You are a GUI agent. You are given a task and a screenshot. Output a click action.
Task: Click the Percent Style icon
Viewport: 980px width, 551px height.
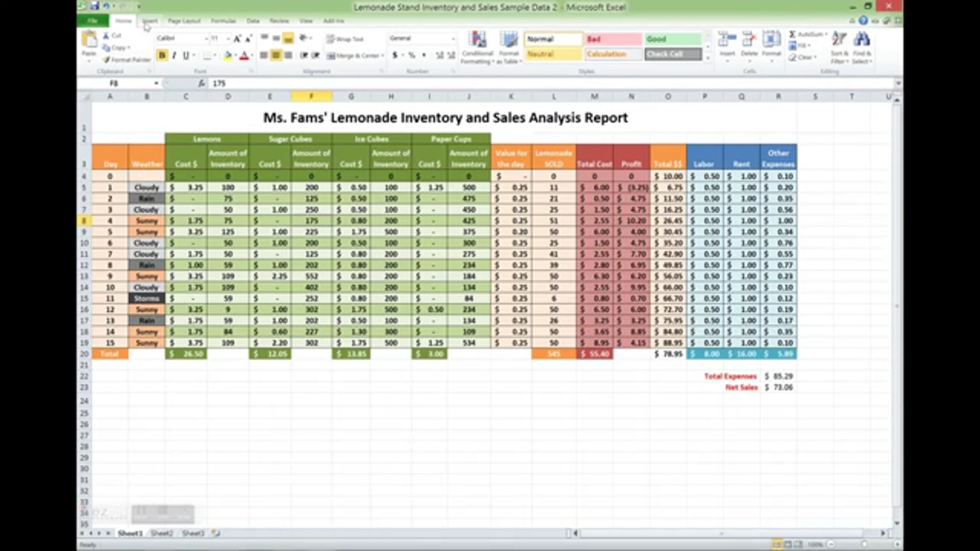(x=412, y=55)
